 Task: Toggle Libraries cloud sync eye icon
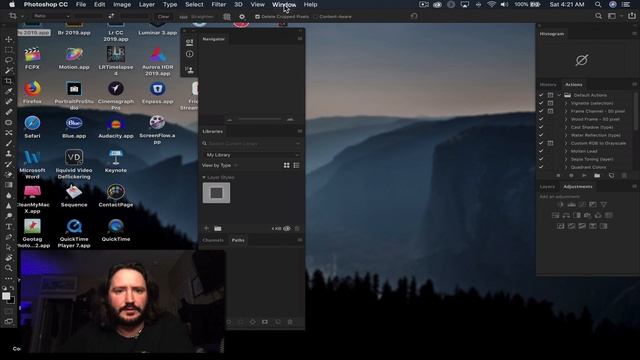pos(287,229)
